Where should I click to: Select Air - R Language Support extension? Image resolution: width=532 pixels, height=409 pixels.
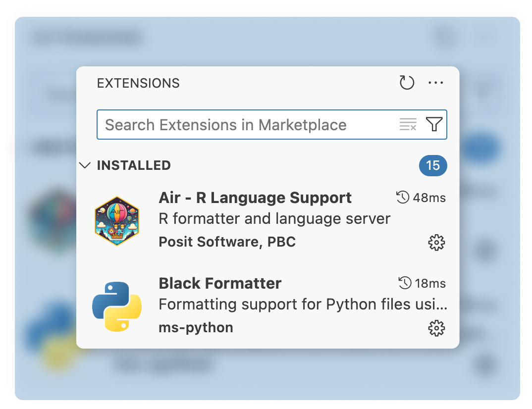255,198
